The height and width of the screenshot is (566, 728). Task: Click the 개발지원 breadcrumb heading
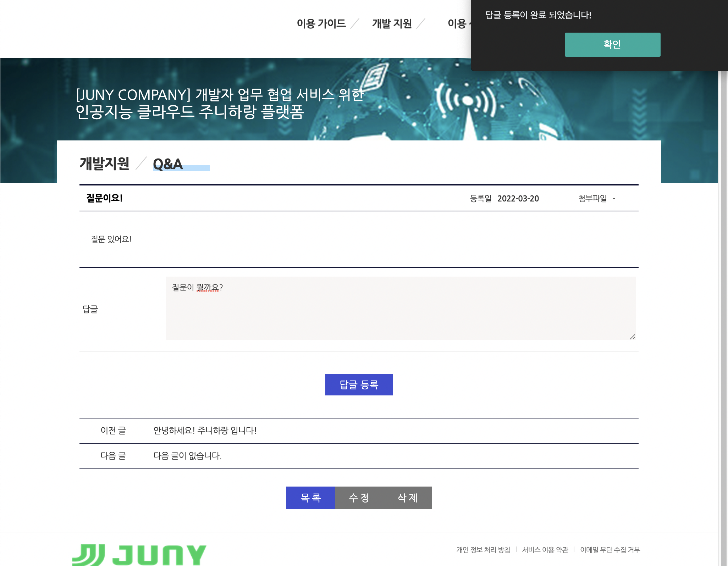pyautogui.click(x=104, y=164)
